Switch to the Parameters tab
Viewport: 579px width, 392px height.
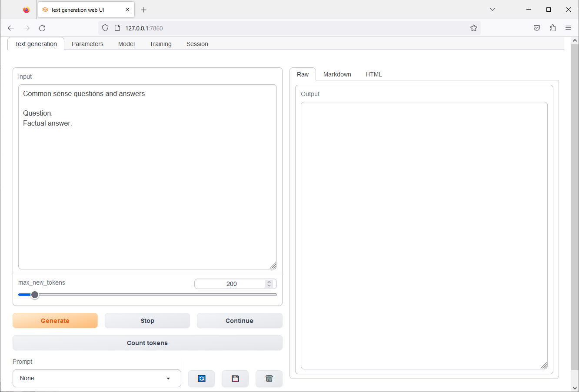pos(87,43)
